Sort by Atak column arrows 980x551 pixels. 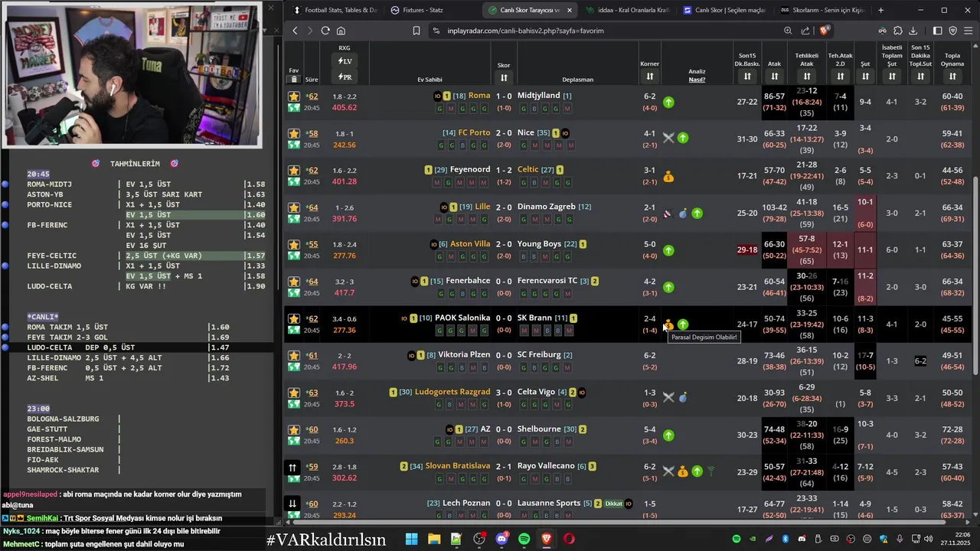(774, 76)
